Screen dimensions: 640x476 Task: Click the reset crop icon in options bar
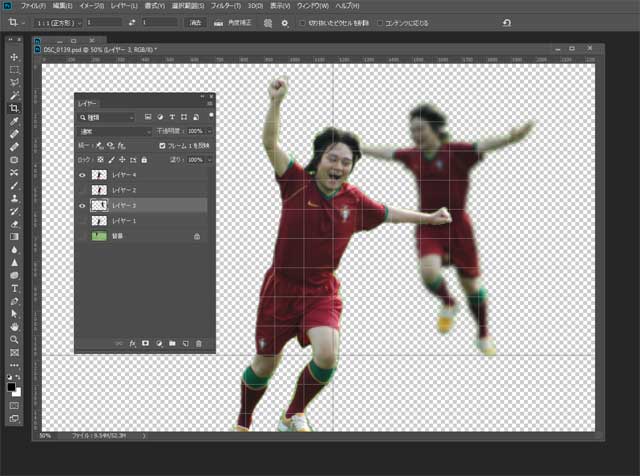(506, 22)
